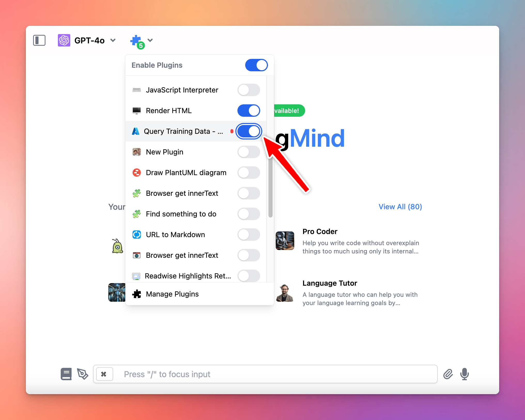Click the purple OpenAI model logo
Image resolution: width=525 pixels, height=420 pixels.
64,40
